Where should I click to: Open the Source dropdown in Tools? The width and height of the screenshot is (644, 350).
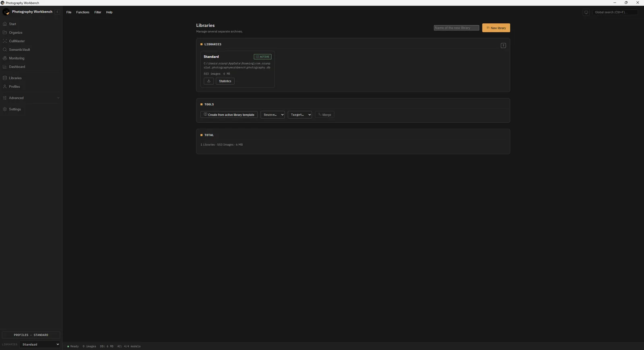[272, 115]
